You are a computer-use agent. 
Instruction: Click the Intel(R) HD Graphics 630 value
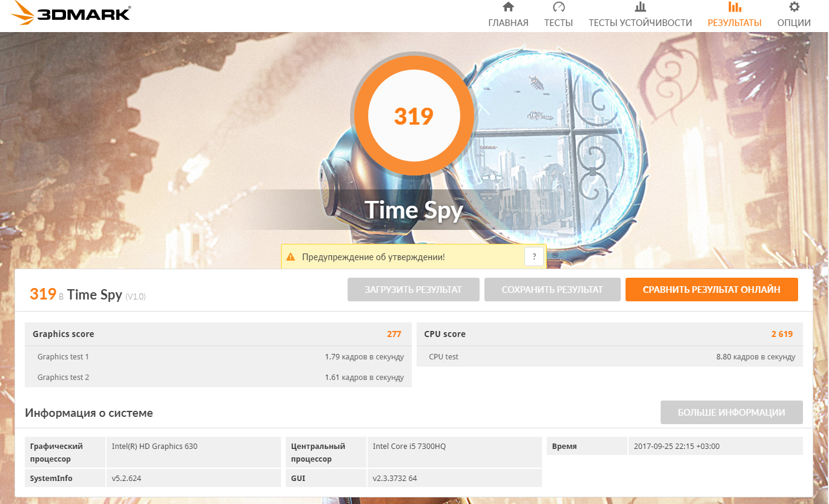pos(154,447)
